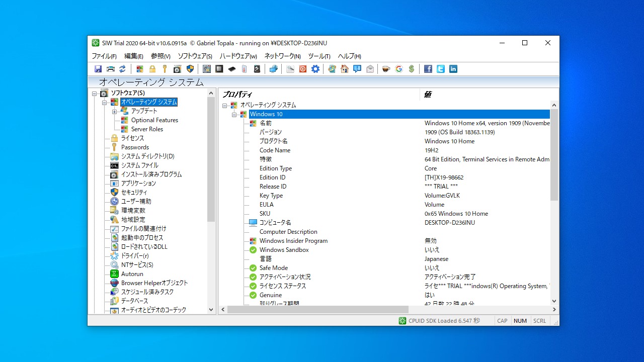Click the LinkedIn toolbar icon
The height and width of the screenshot is (362, 644).
453,69
